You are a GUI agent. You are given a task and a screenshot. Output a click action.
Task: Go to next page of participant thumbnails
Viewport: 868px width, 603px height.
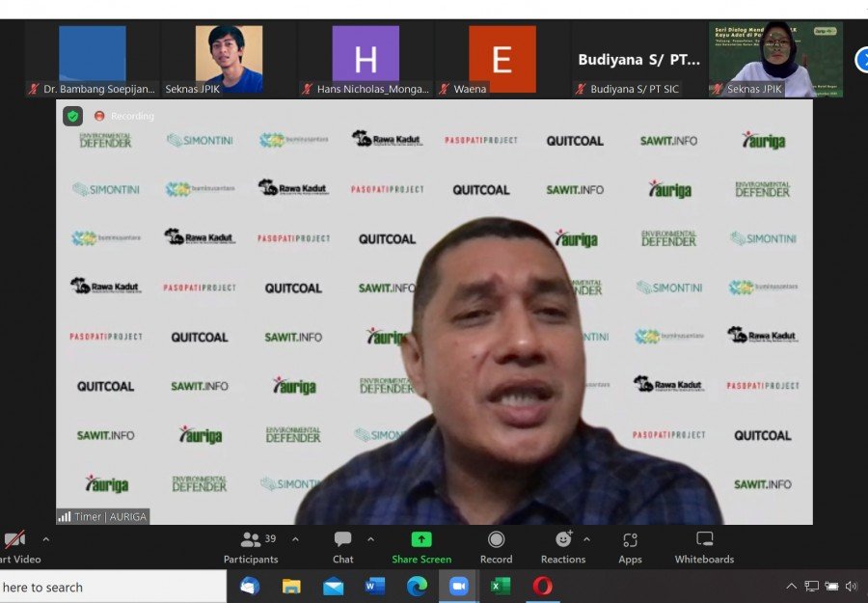point(862,60)
